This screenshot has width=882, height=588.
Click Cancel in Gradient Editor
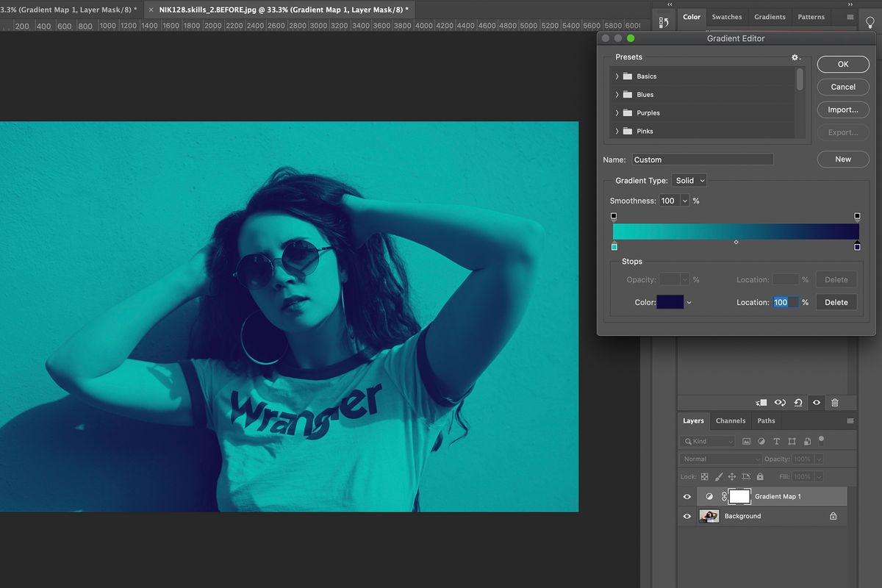(843, 87)
